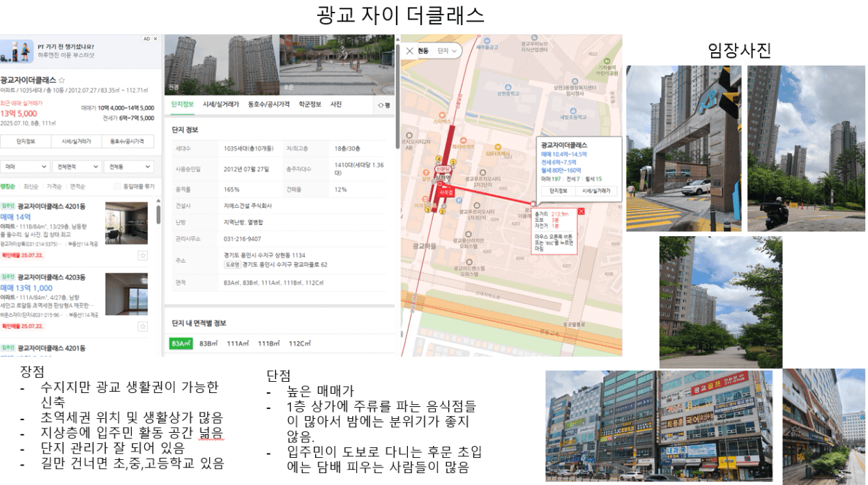The height and width of the screenshot is (485, 868).
Task: Favorite the 4201동 매매 14억 listing
Action: pos(142,256)
